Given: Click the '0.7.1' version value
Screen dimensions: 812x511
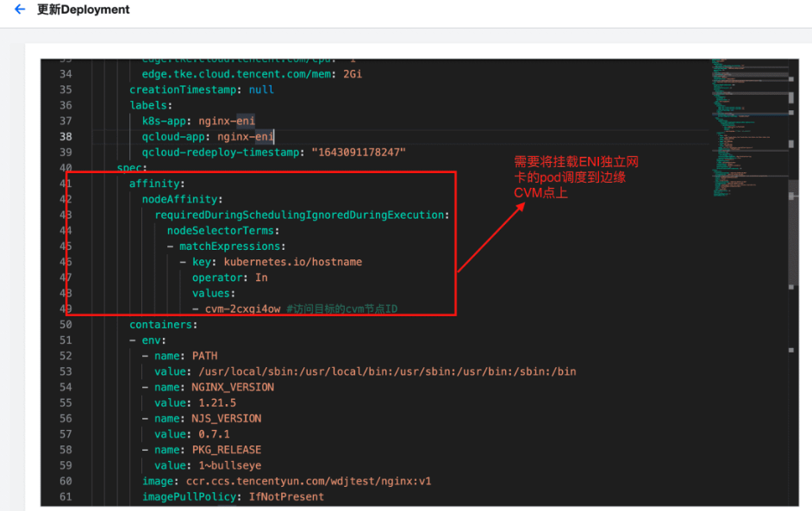Looking at the screenshot, I should pyautogui.click(x=214, y=433).
